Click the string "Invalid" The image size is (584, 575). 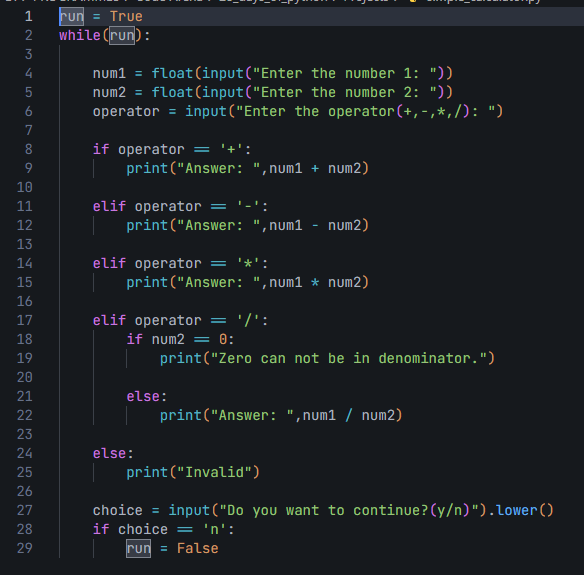pyautogui.click(x=215, y=472)
